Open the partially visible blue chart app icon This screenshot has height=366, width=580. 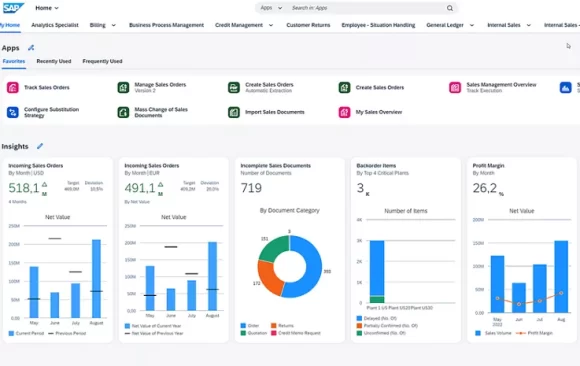click(x=566, y=88)
